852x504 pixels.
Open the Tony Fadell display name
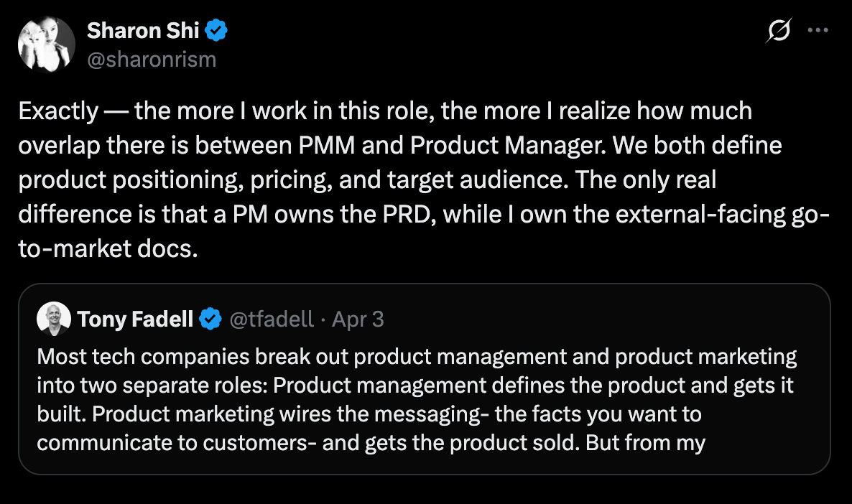pyautogui.click(x=135, y=319)
